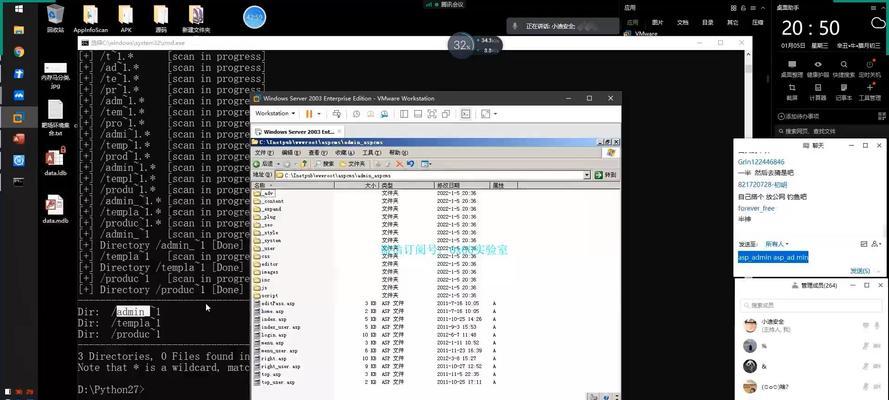This screenshot has width=889, height=400.
Task: Go up one folder level in Explorer
Action: (304, 164)
